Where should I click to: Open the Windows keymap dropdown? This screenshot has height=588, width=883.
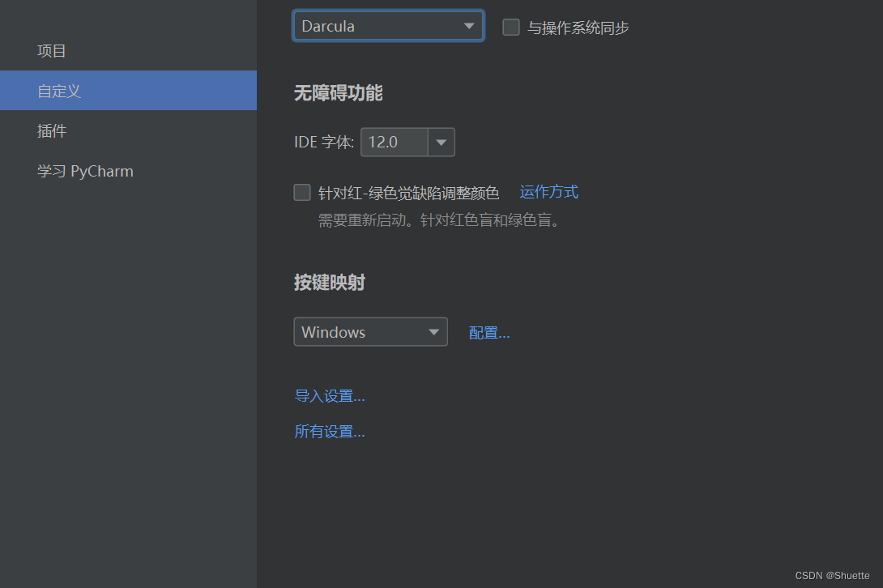[x=370, y=332]
